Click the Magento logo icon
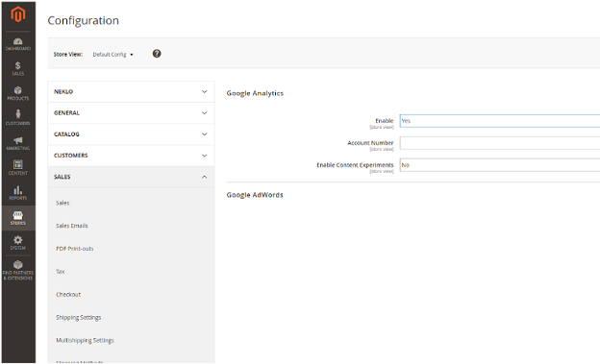 pos(18,14)
